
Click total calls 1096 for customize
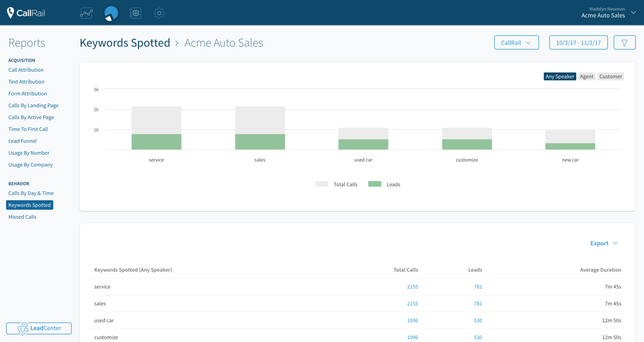[412, 337]
